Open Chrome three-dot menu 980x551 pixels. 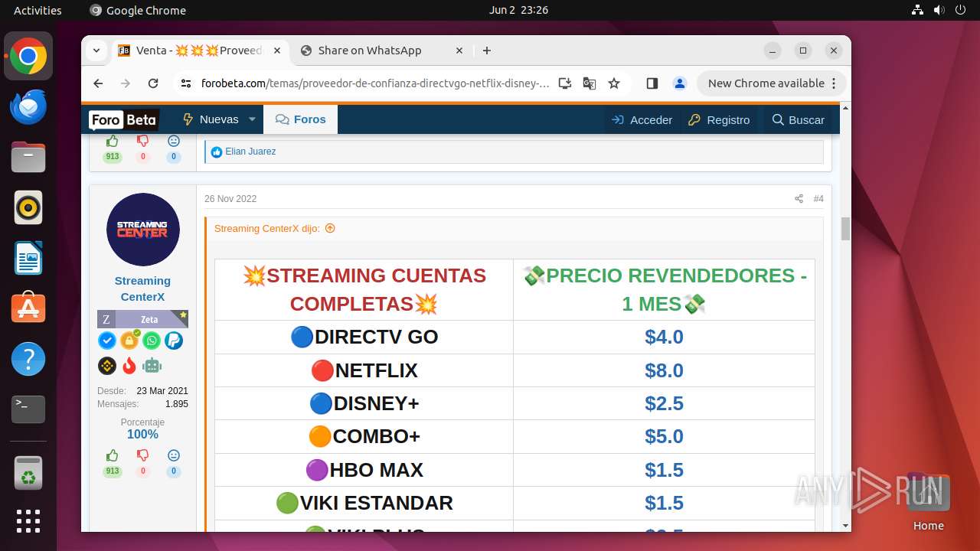(834, 83)
